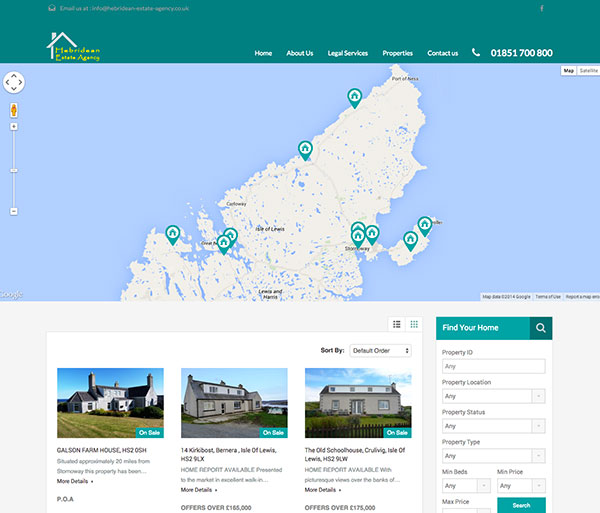Viewport: 600px width, 513px height.
Task: Click the map zoom slider handle
Action: pos(14,170)
